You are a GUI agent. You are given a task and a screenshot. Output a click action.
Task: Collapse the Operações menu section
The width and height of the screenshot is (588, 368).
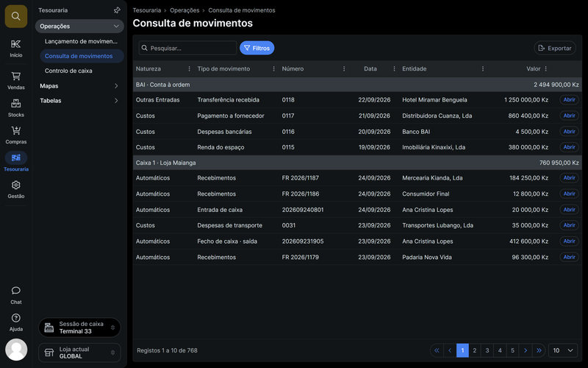pyautogui.click(x=79, y=26)
